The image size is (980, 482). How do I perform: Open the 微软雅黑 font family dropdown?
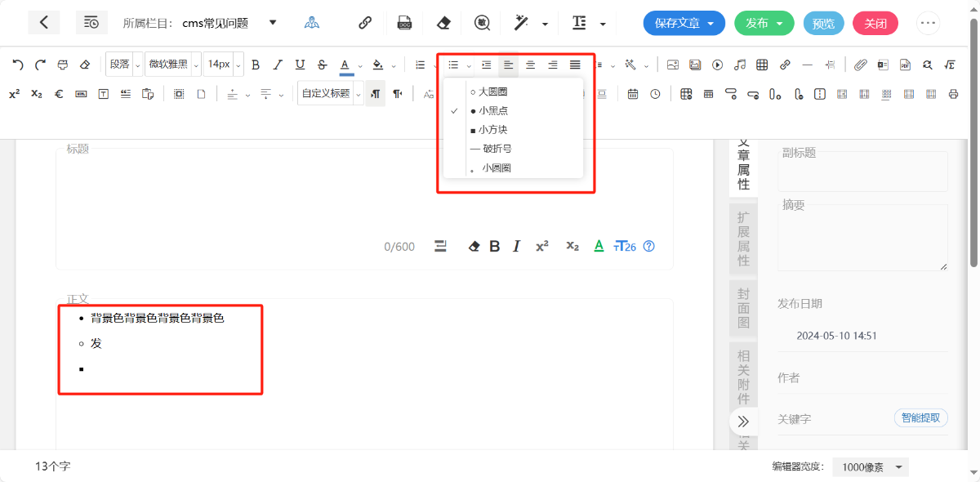[x=172, y=65]
